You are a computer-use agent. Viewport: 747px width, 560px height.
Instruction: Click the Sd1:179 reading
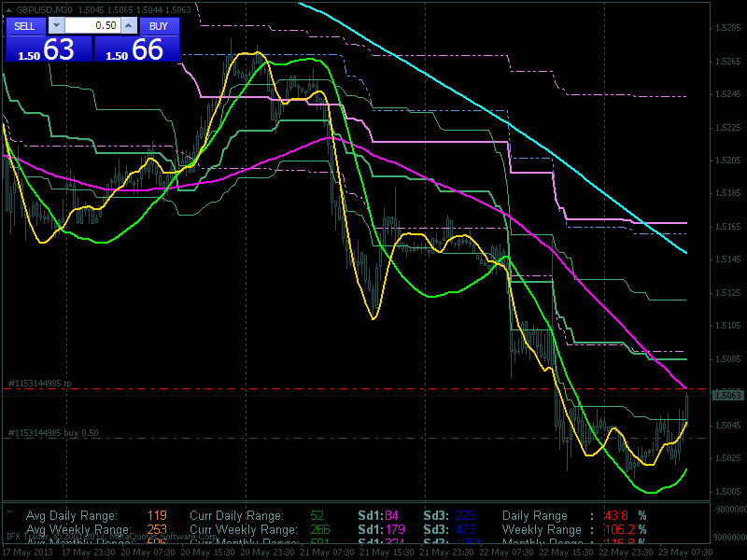382,529
